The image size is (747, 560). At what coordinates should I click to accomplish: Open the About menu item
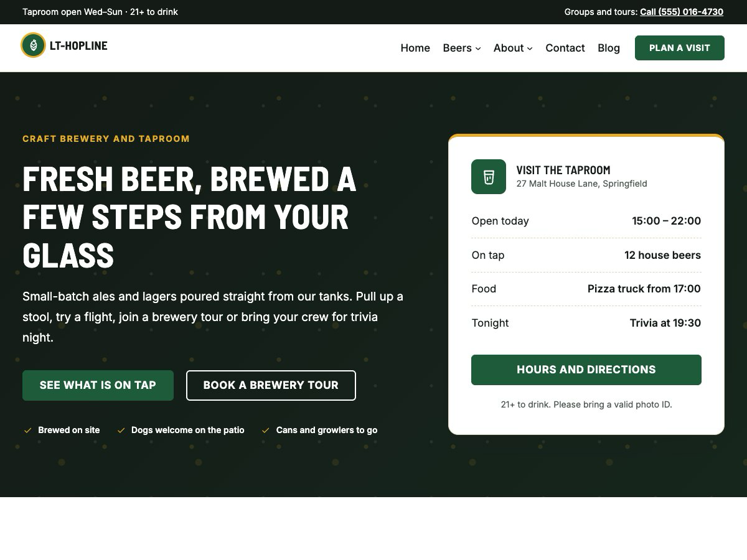[x=513, y=48]
